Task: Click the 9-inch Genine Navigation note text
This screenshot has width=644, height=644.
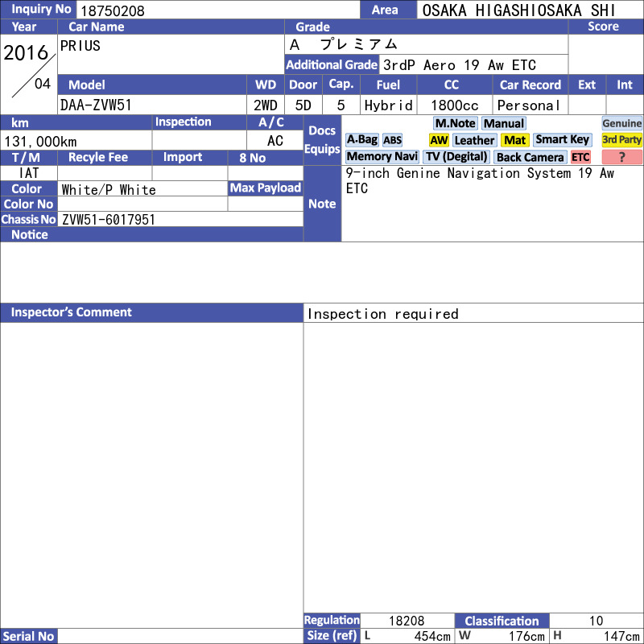Action: (480, 180)
